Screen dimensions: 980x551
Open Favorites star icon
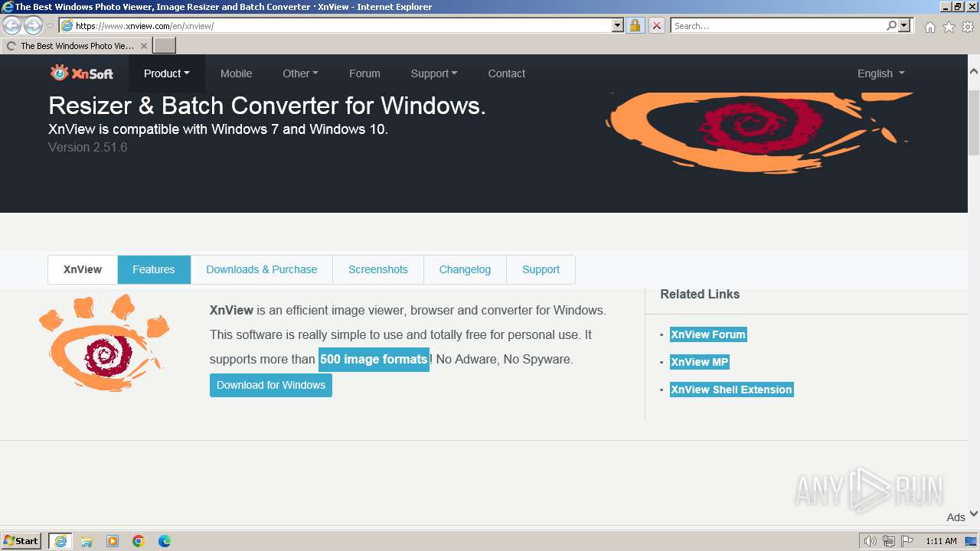[949, 27]
